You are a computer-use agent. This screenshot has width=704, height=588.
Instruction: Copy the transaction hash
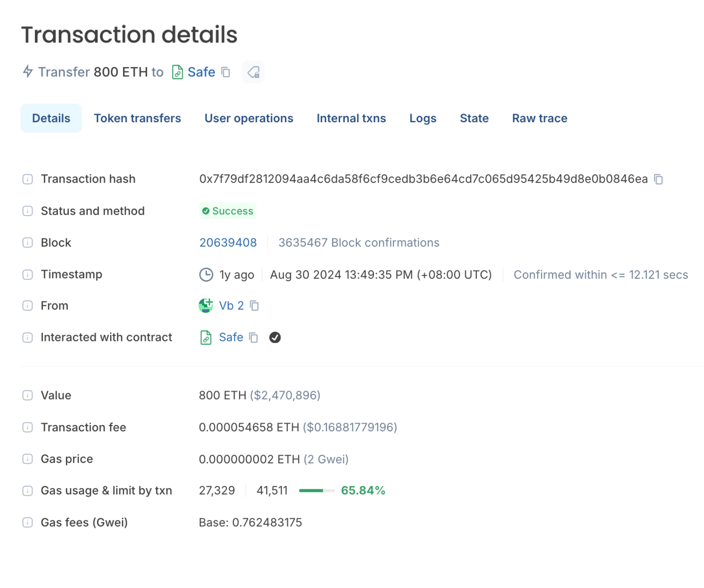pyautogui.click(x=659, y=179)
